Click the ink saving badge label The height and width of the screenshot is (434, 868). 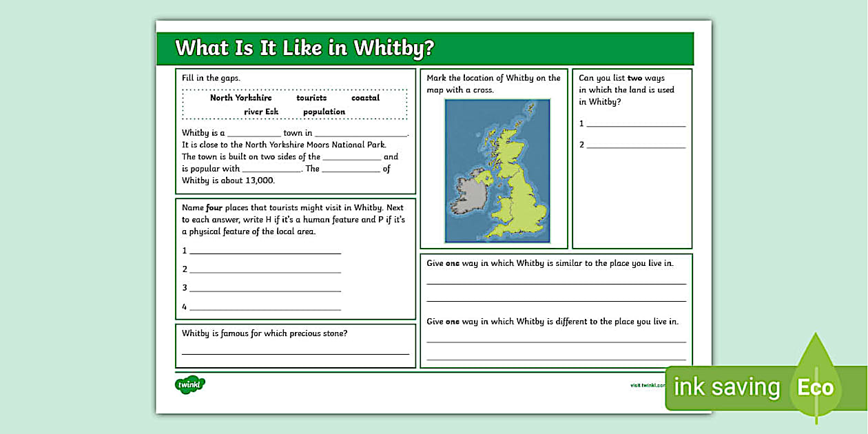[727, 387]
